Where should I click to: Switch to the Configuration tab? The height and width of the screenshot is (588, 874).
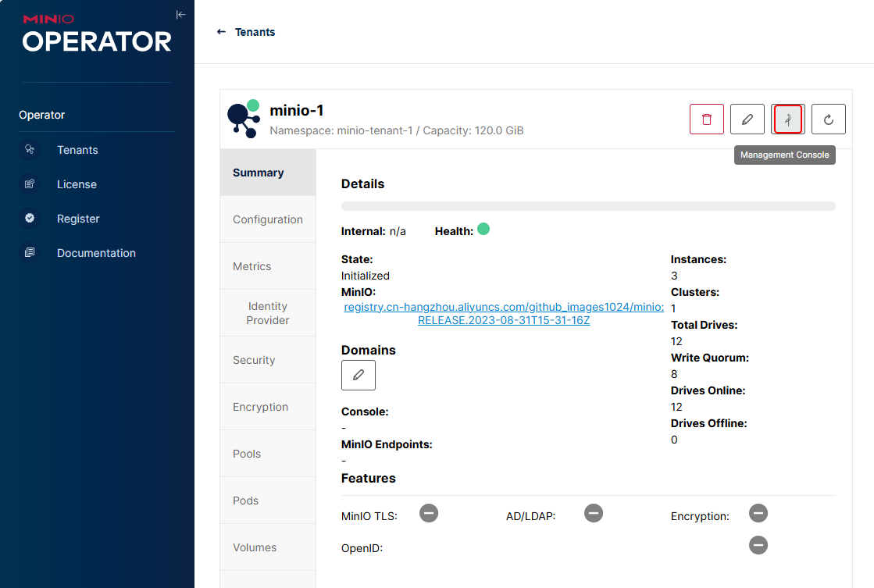268,219
